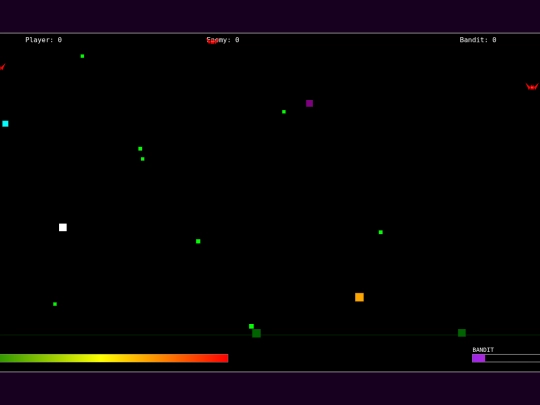Click the red bat enemy below Bandit score
The height and width of the screenshot is (405, 540).
point(532,86)
